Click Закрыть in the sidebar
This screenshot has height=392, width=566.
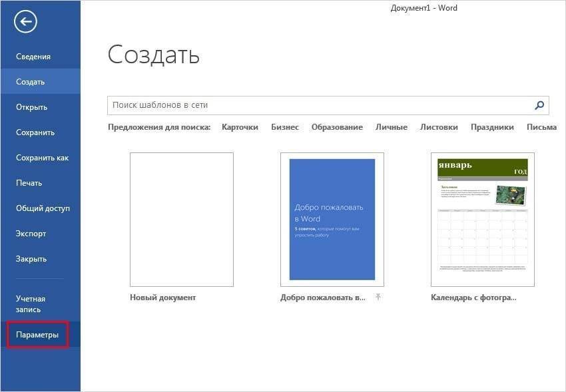[31, 259]
